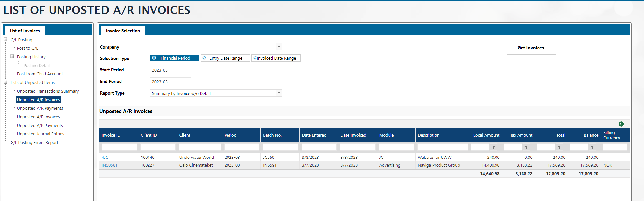Open filter icon for Total column
The width and height of the screenshot is (644, 201).
(559, 147)
